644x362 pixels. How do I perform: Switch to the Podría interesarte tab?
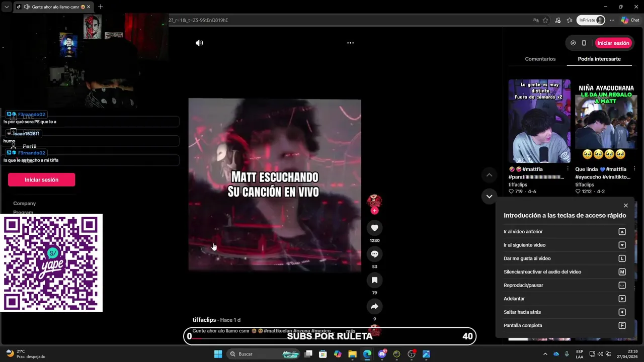[x=599, y=59]
